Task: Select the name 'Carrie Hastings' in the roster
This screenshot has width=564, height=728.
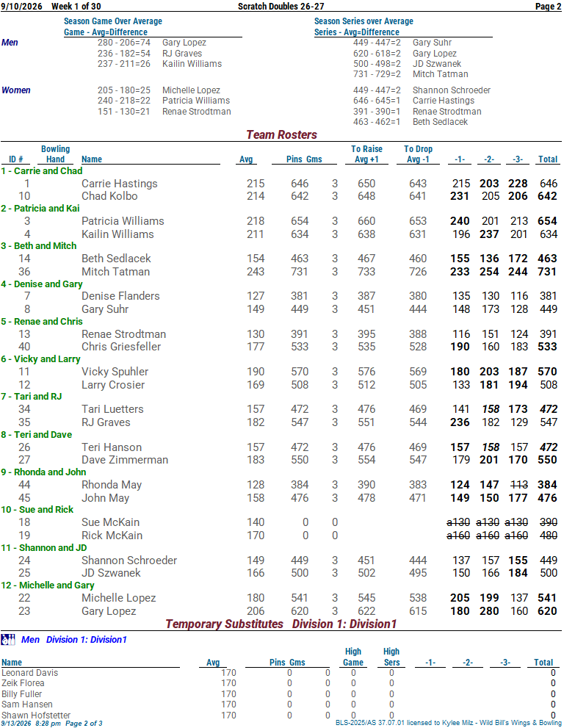Action: [119, 184]
